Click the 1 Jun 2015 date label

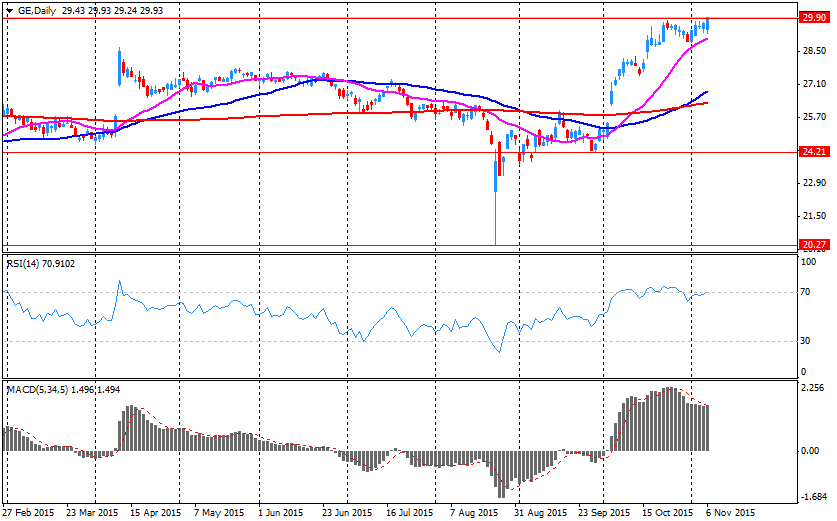tap(281, 513)
